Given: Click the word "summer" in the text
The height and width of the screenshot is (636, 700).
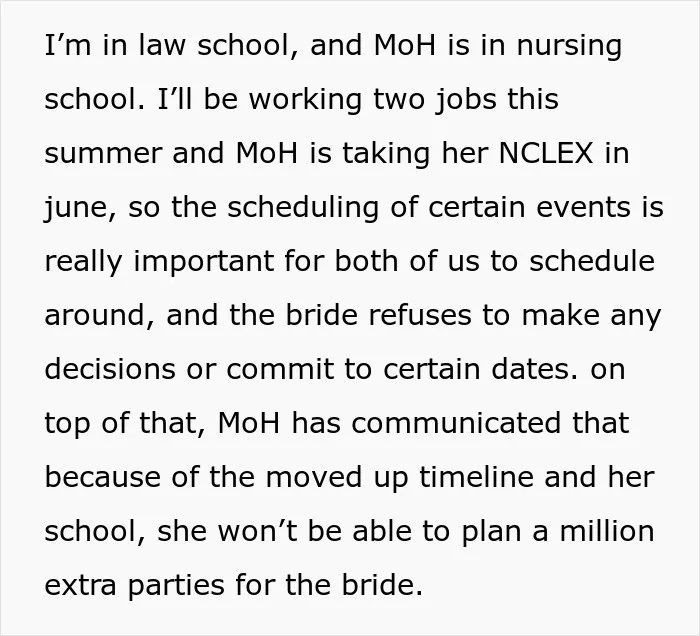Looking at the screenshot, I should tap(103, 153).
